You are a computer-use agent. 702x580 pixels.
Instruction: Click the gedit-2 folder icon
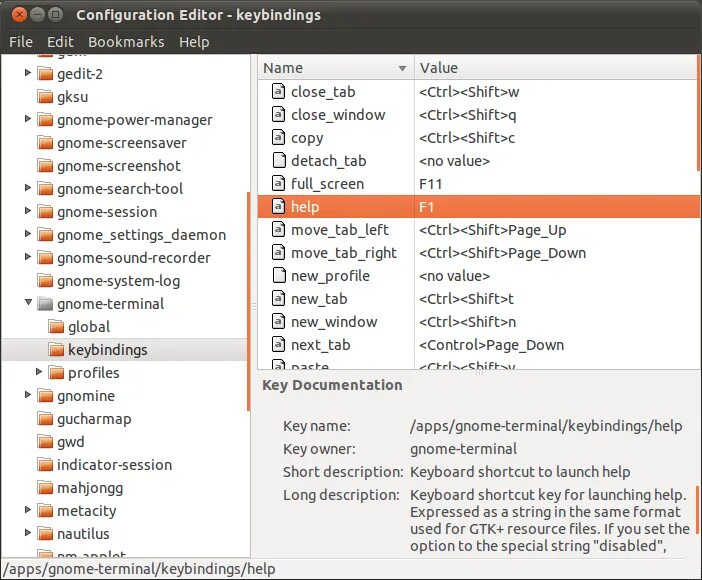[45, 73]
